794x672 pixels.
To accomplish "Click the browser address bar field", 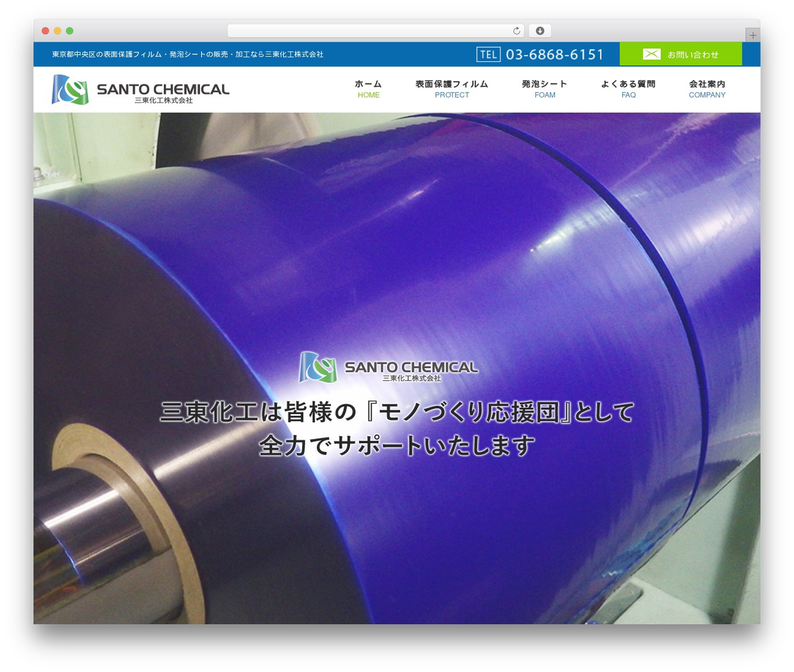I will (x=375, y=31).
